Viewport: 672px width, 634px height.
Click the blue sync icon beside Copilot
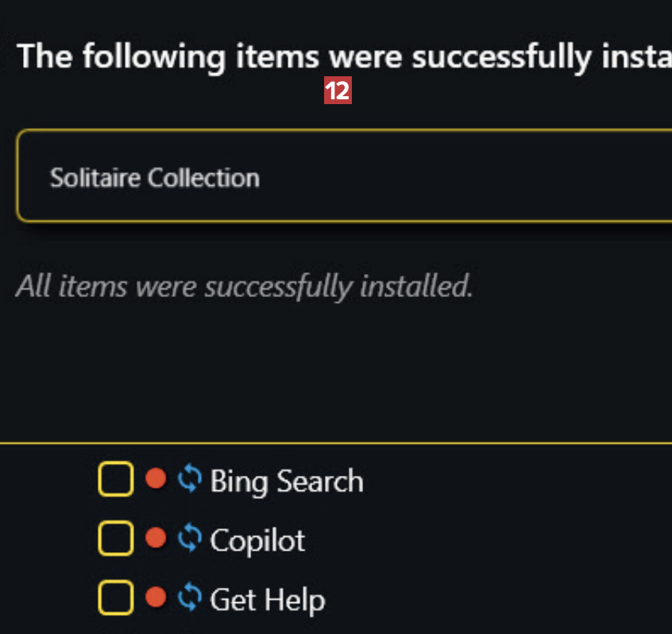pyautogui.click(x=189, y=539)
